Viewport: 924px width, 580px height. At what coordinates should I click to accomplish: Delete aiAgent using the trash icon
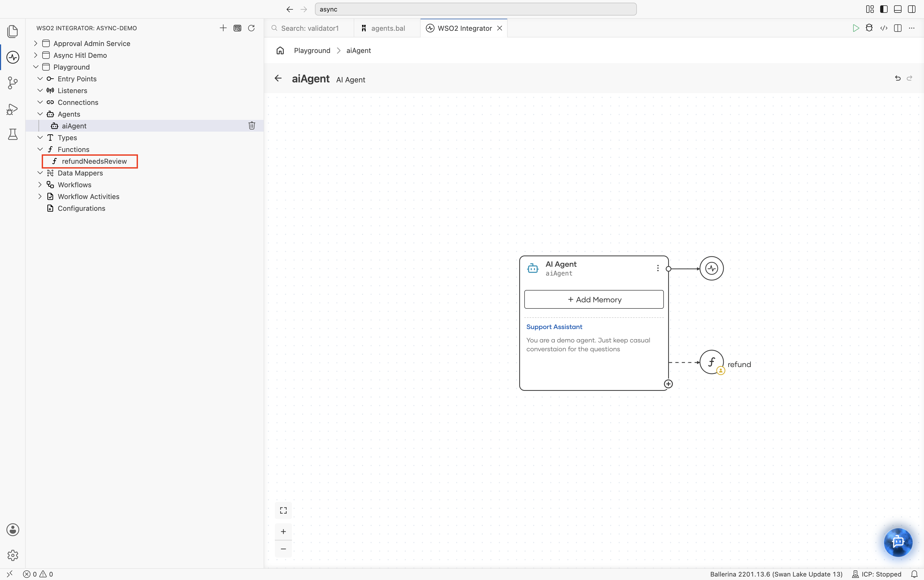point(252,125)
